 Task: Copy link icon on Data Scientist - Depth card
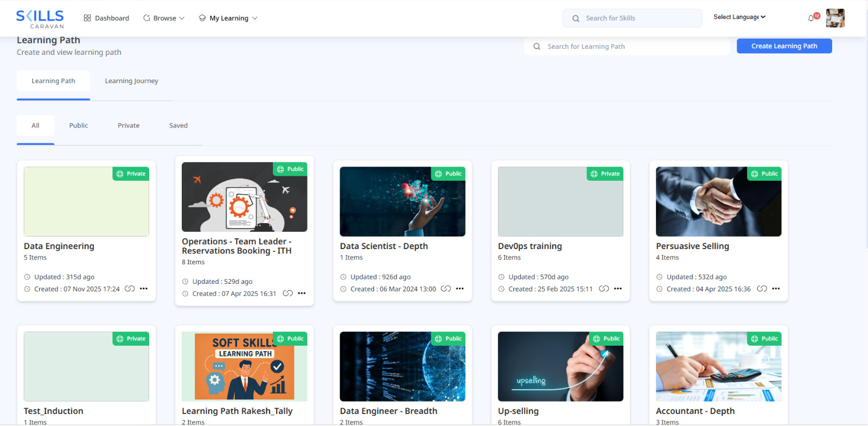446,289
